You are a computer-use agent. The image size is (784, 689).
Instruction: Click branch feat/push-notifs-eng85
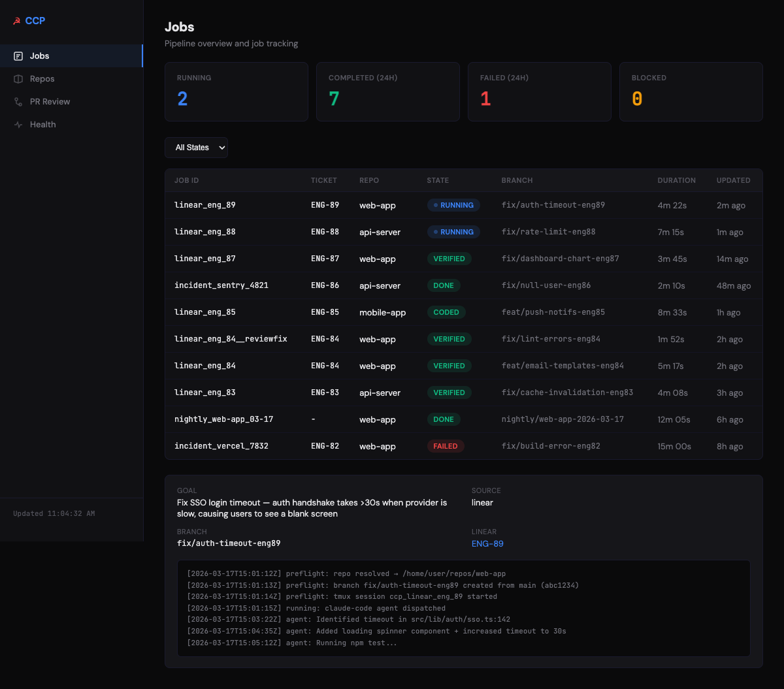click(x=553, y=312)
